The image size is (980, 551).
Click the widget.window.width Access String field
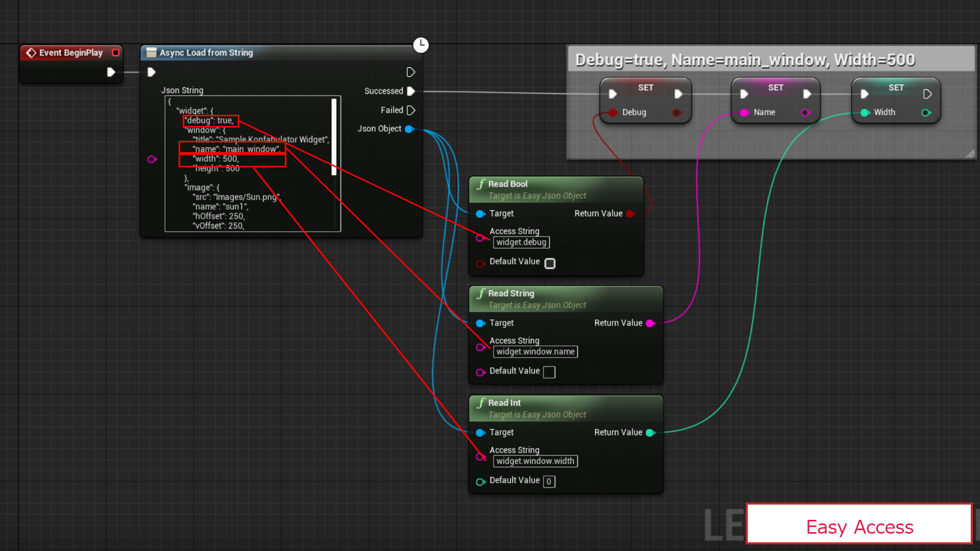[x=535, y=461]
